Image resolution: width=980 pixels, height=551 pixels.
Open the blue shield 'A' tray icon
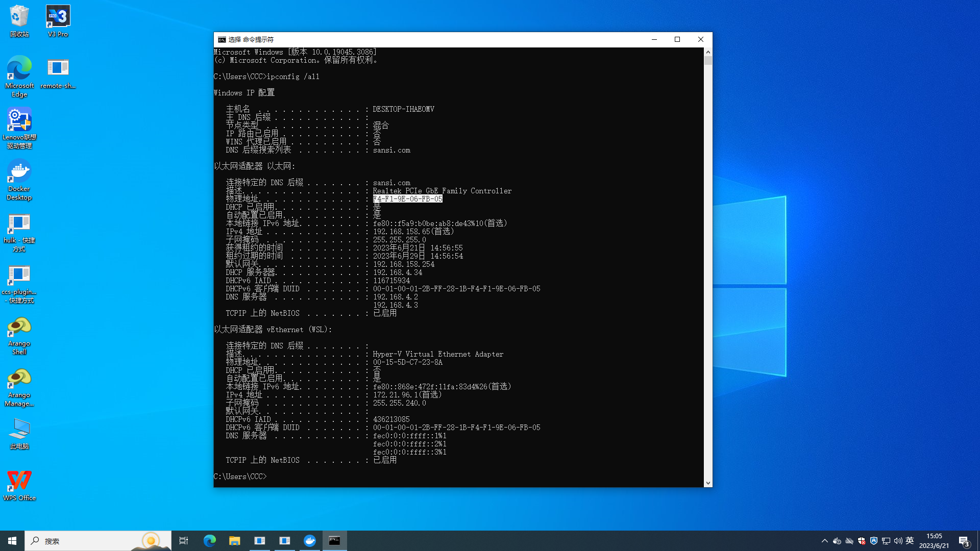(874, 541)
